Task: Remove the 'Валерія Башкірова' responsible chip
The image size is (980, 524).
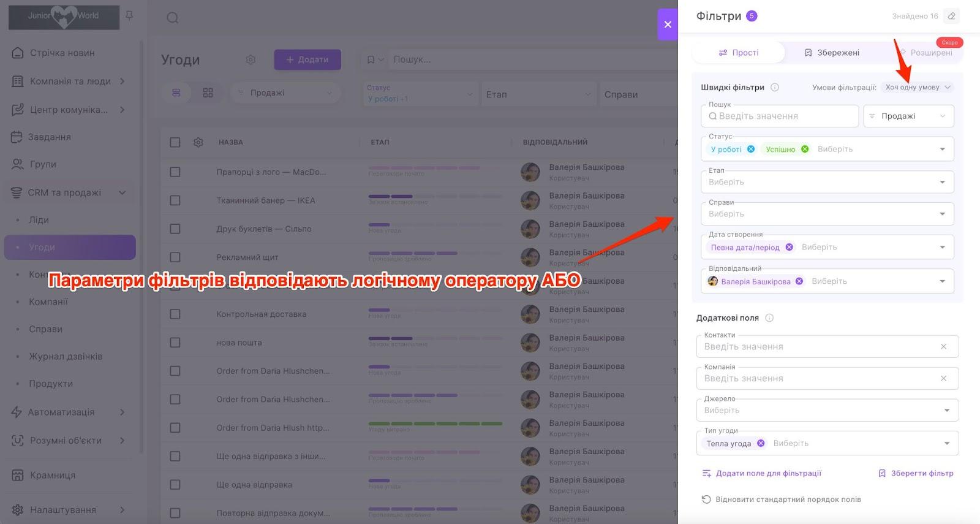Action: click(x=799, y=281)
